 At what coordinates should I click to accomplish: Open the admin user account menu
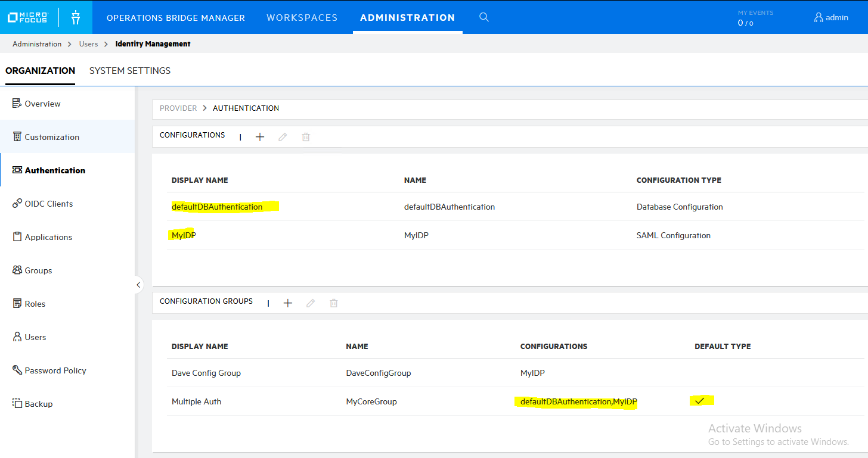[x=831, y=17]
